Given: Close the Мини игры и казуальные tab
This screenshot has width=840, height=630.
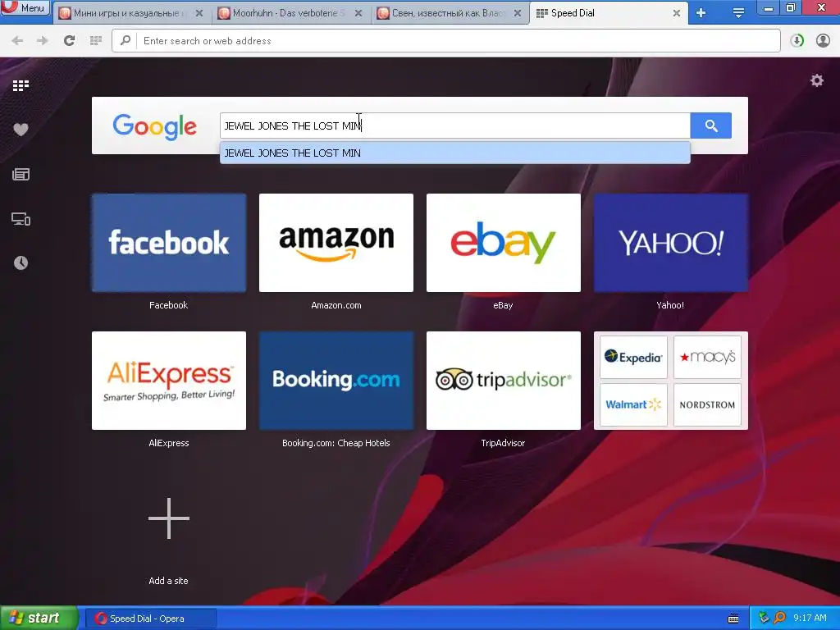Looking at the screenshot, I should point(199,13).
